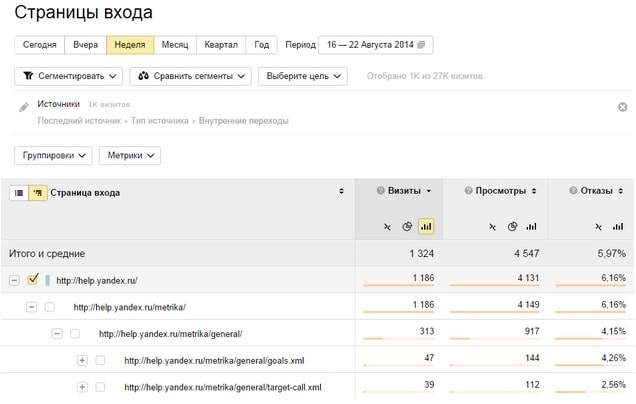Open link metrika/general/target-call.xml
This screenshot has height=404, width=636.
(x=223, y=388)
